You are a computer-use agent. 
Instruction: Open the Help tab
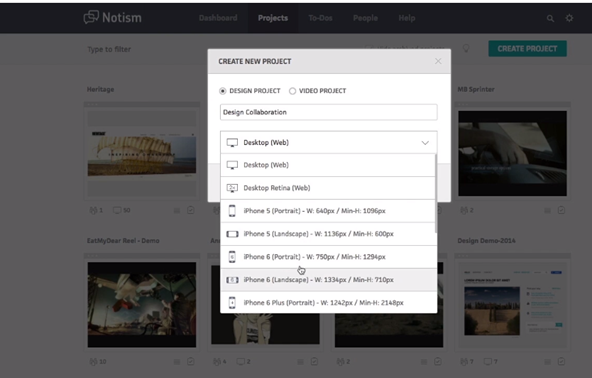click(x=407, y=18)
